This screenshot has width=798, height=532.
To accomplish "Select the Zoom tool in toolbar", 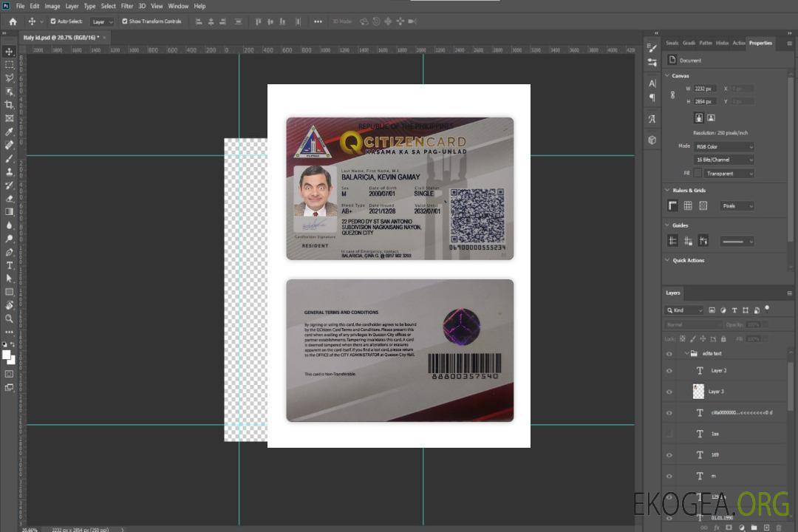I will pyautogui.click(x=9, y=318).
